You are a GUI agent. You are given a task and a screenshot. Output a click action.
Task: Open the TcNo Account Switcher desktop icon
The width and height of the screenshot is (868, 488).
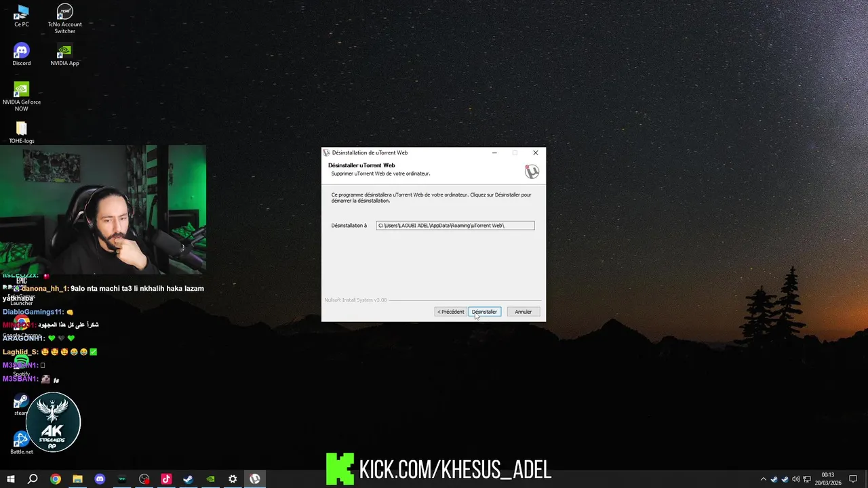[64, 18]
